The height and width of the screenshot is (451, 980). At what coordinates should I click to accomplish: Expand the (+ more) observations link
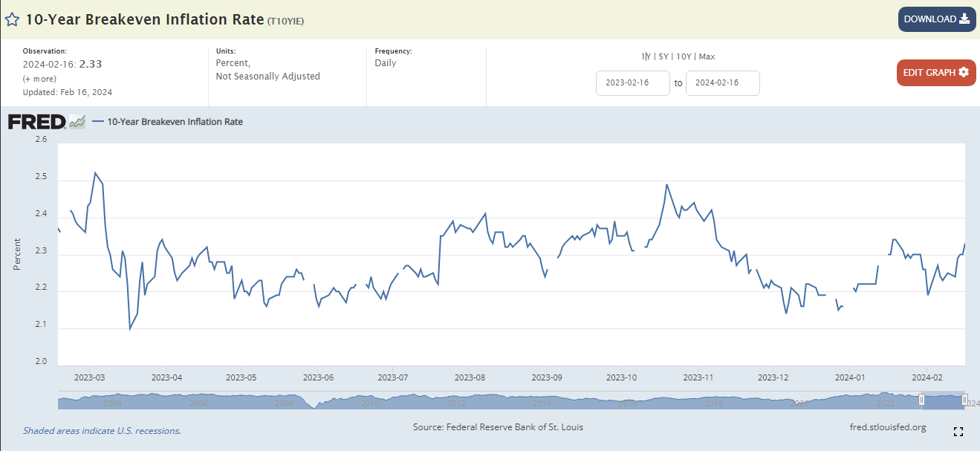38,79
